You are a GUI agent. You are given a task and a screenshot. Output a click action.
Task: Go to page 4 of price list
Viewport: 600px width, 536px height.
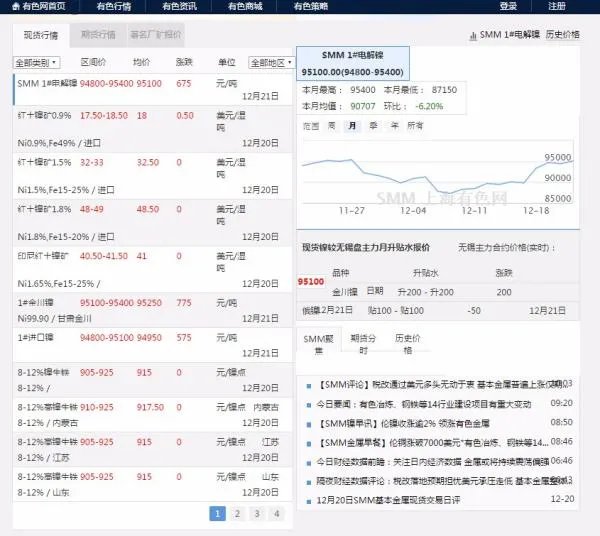[277, 513]
